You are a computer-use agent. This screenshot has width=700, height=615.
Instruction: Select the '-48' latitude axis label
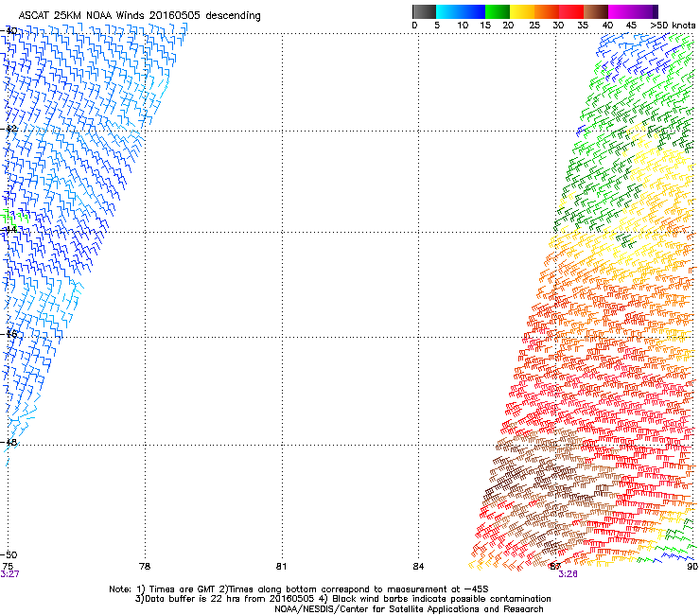(9, 442)
